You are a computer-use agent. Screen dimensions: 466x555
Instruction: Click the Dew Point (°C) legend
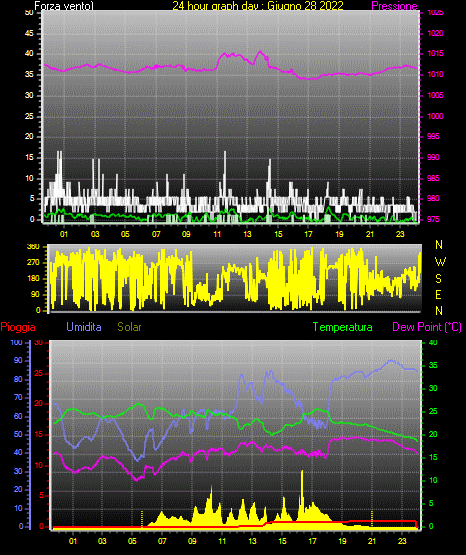click(427, 327)
